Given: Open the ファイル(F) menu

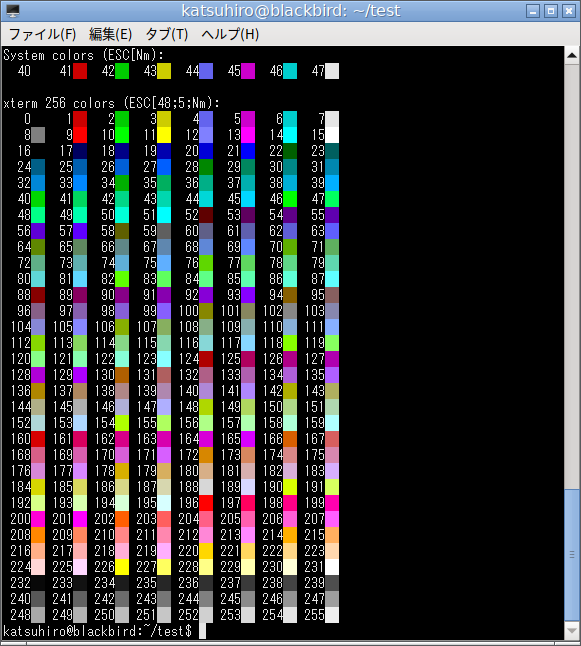Looking at the screenshot, I should click(42, 34).
